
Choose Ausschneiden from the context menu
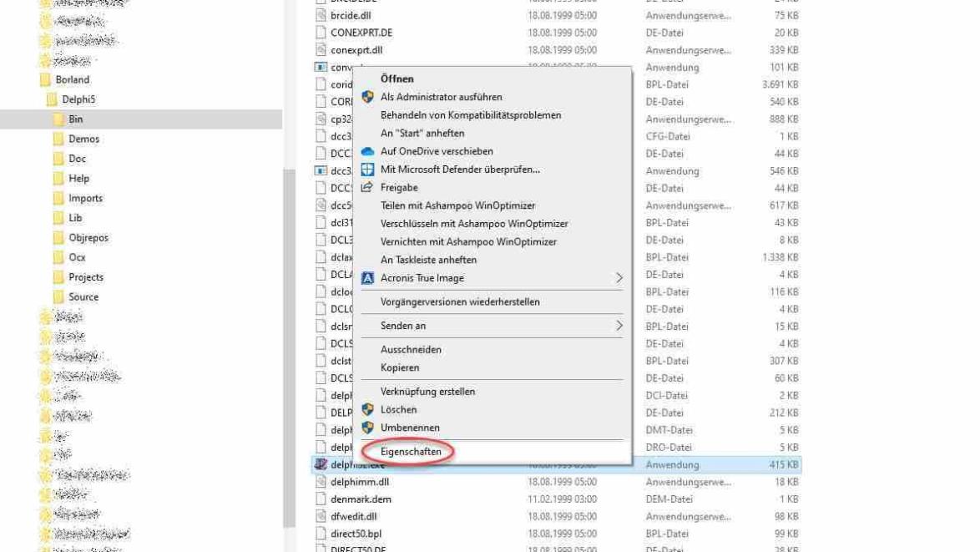411,349
